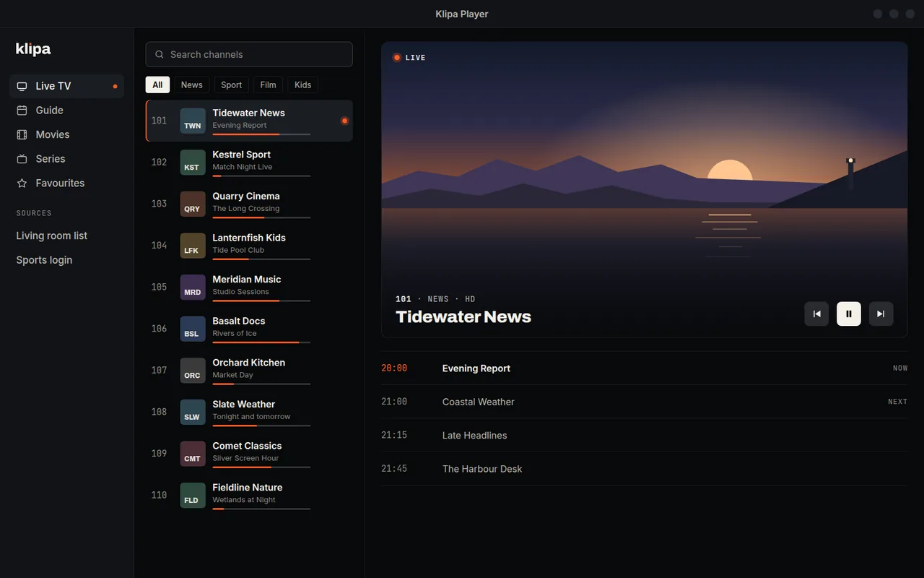Filter channels by Film
The image size is (924, 578).
click(x=268, y=85)
